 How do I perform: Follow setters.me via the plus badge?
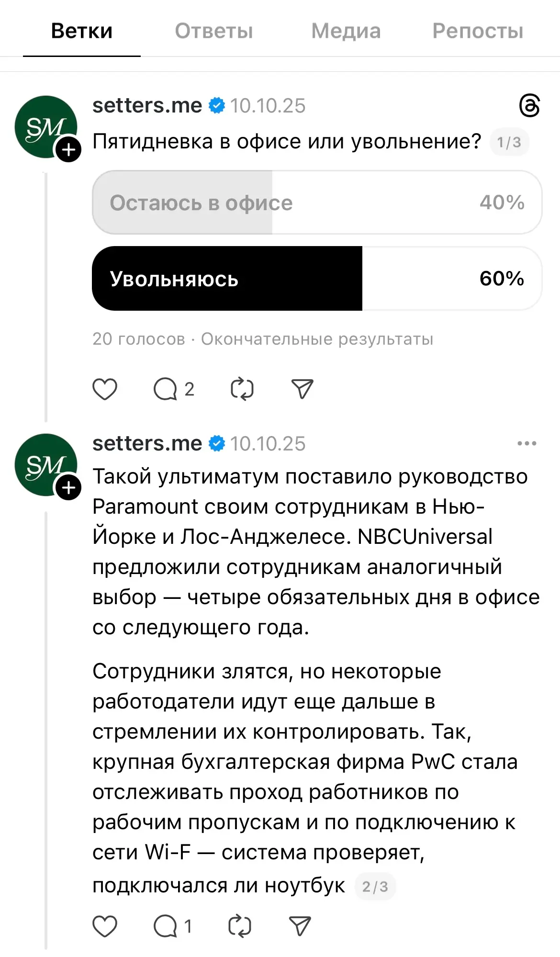click(x=68, y=149)
